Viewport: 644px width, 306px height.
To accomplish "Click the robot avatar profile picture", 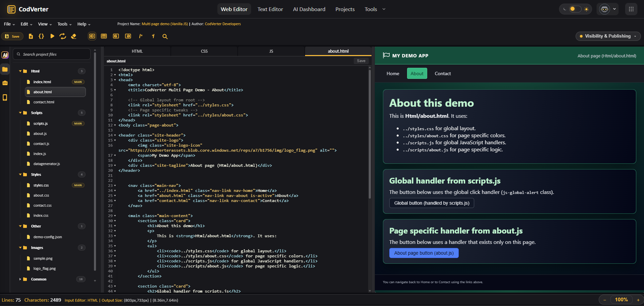I will pos(605,9).
